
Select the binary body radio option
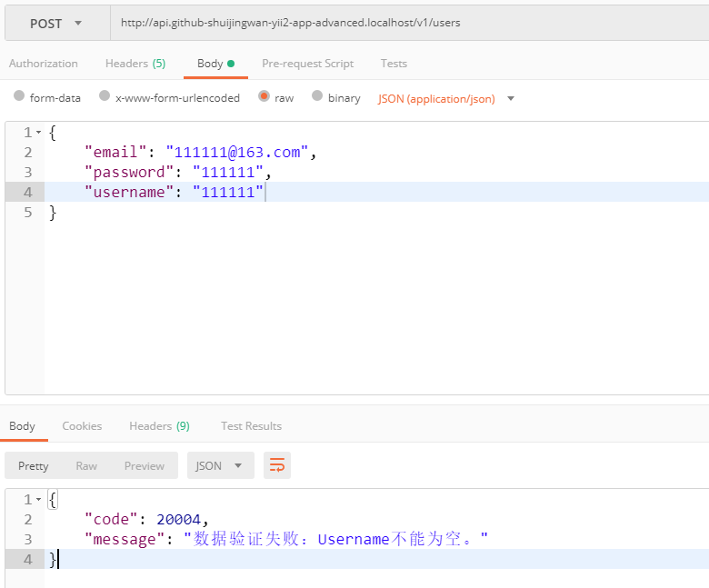click(x=317, y=96)
